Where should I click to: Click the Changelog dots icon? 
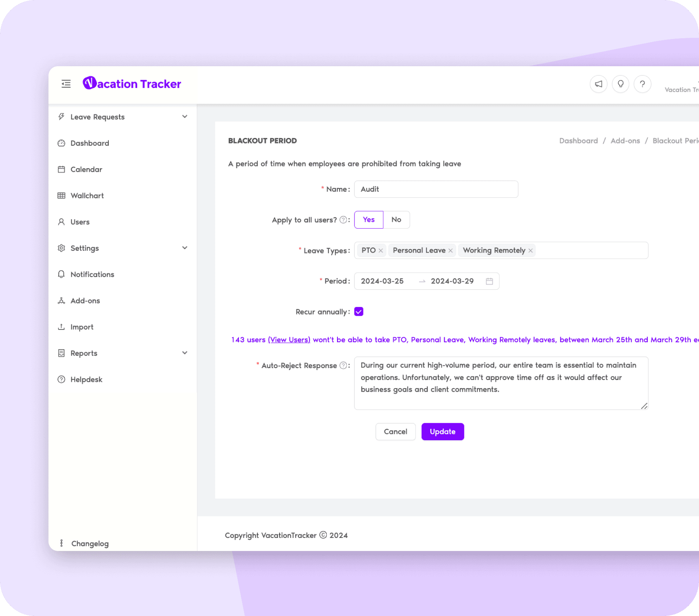(61, 543)
